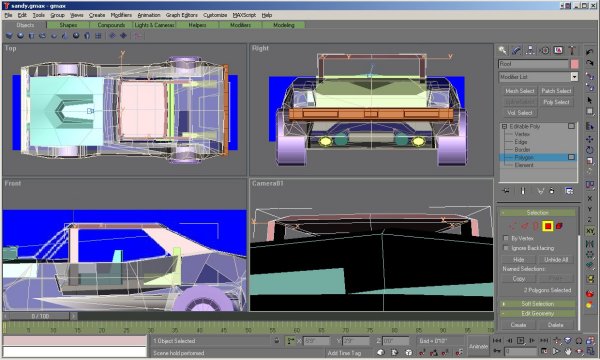Click the Play Animation button
The height and width of the screenshot is (360, 600).
point(520,340)
